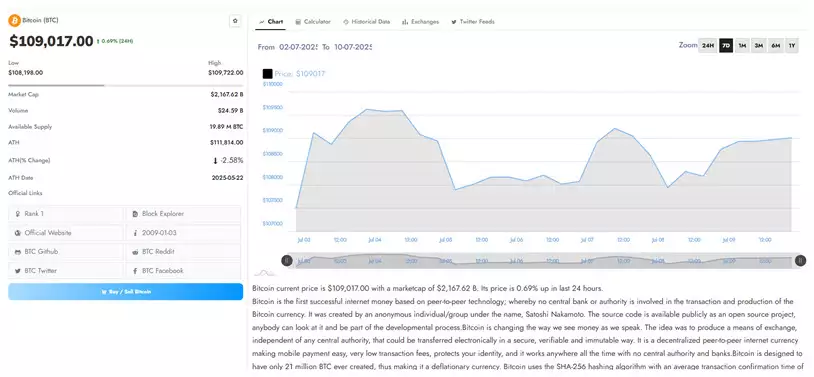Click the From date field 02-07-2025

point(298,47)
